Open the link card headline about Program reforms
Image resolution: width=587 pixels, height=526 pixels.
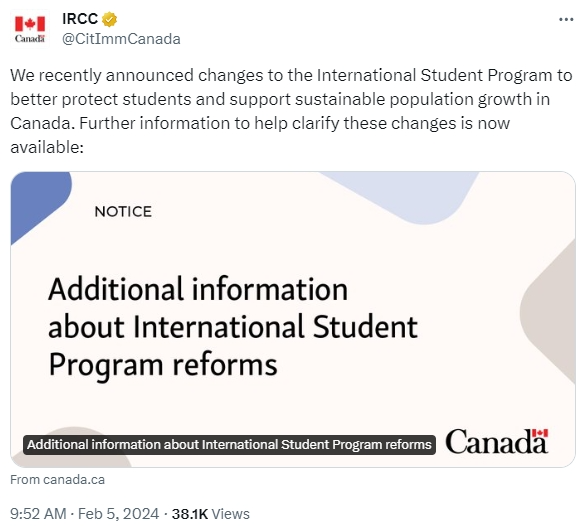tap(233, 326)
